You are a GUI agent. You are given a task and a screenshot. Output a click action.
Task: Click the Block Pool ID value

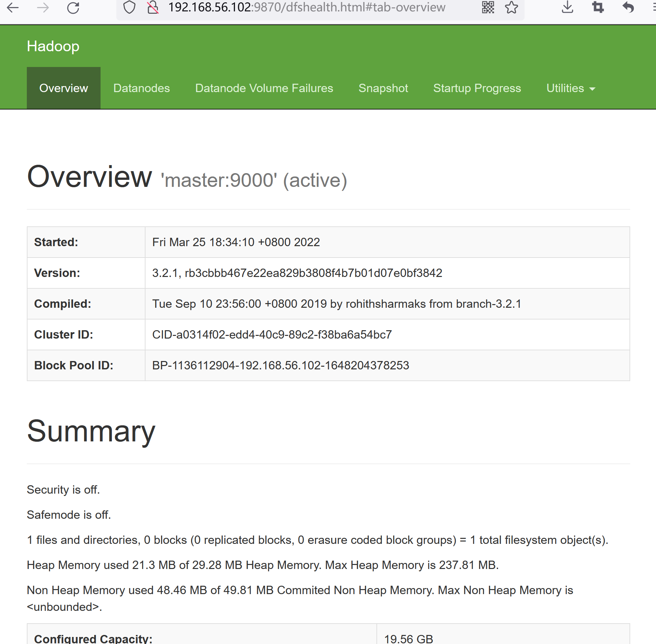(x=280, y=365)
